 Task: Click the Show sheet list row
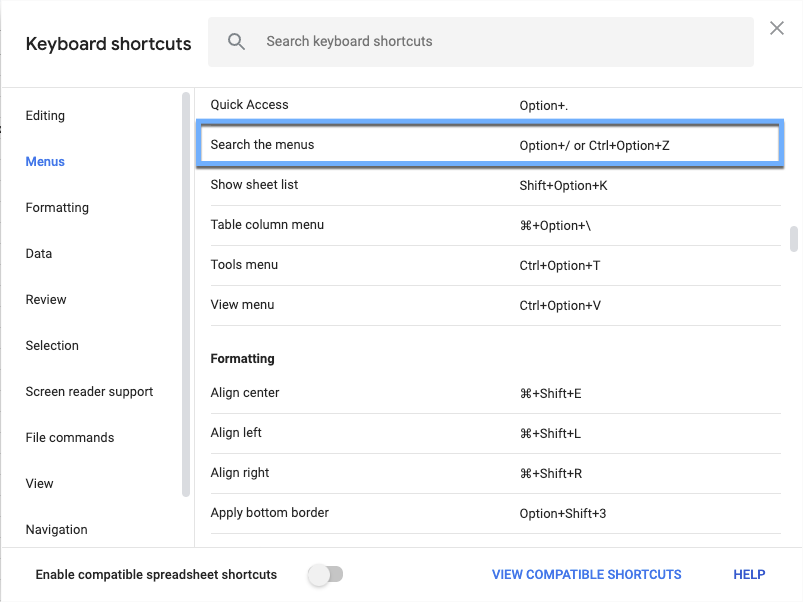coord(490,185)
